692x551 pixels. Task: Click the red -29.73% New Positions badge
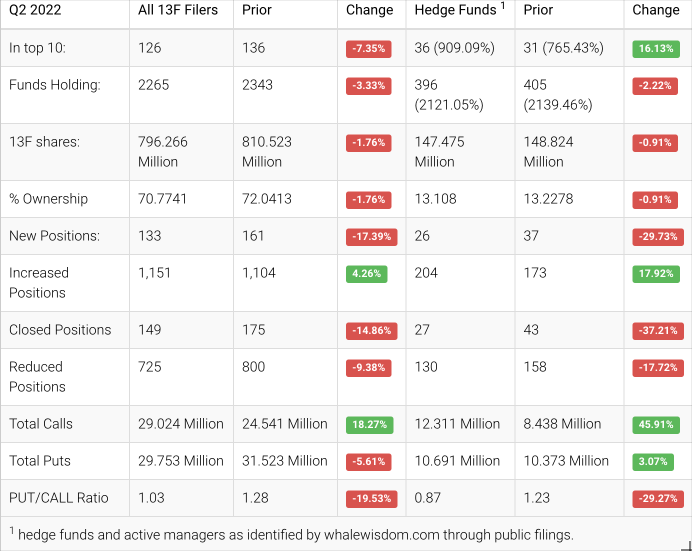point(656,237)
